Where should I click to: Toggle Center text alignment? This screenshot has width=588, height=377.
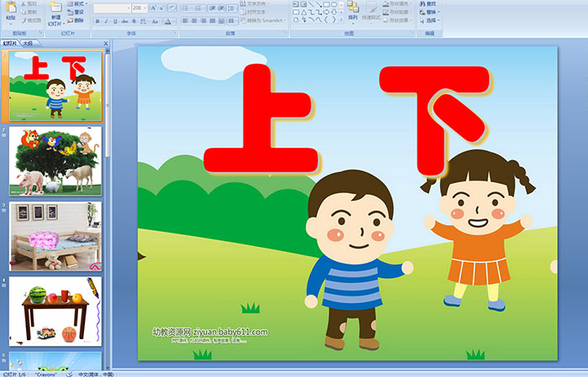(194, 21)
